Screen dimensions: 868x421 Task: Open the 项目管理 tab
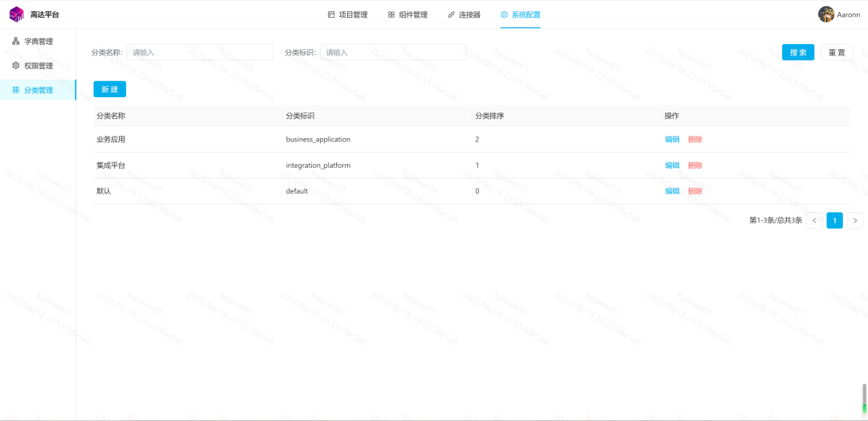[x=348, y=15]
